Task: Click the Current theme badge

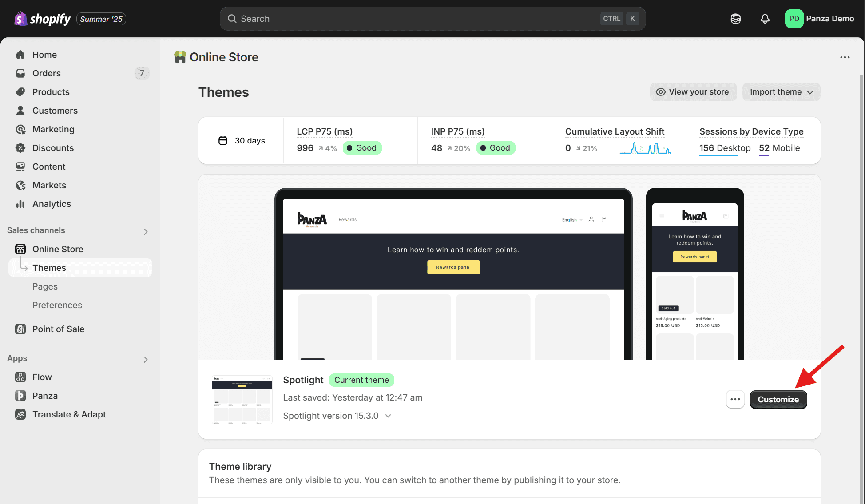Action: (x=361, y=380)
